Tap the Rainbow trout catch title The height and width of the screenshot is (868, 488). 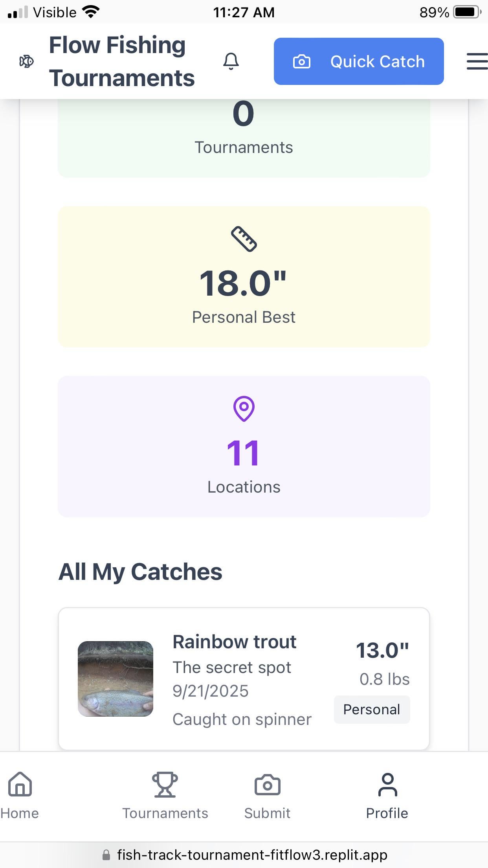pyautogui.click(x=235, y=642)
